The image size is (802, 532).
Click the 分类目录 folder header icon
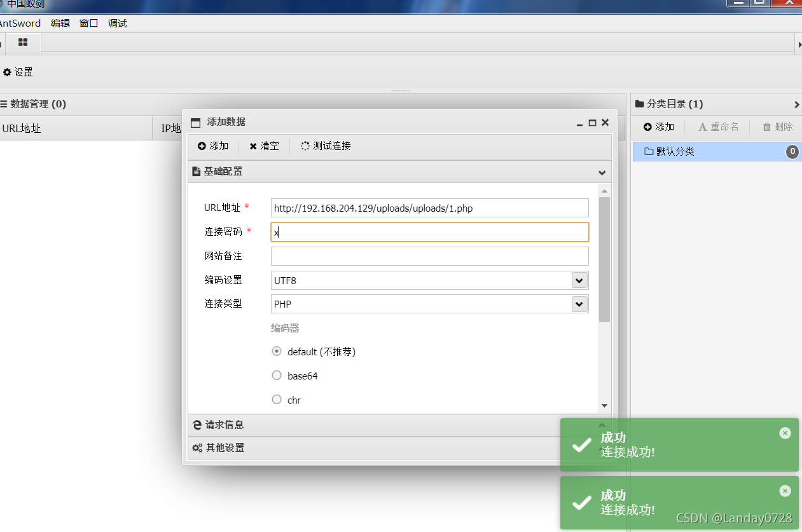click(640, 104)
